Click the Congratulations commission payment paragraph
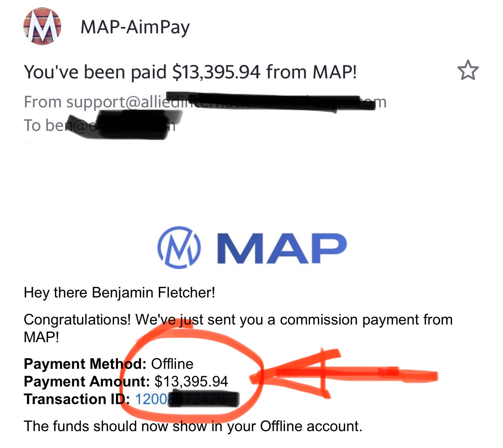 click(238, 320)
